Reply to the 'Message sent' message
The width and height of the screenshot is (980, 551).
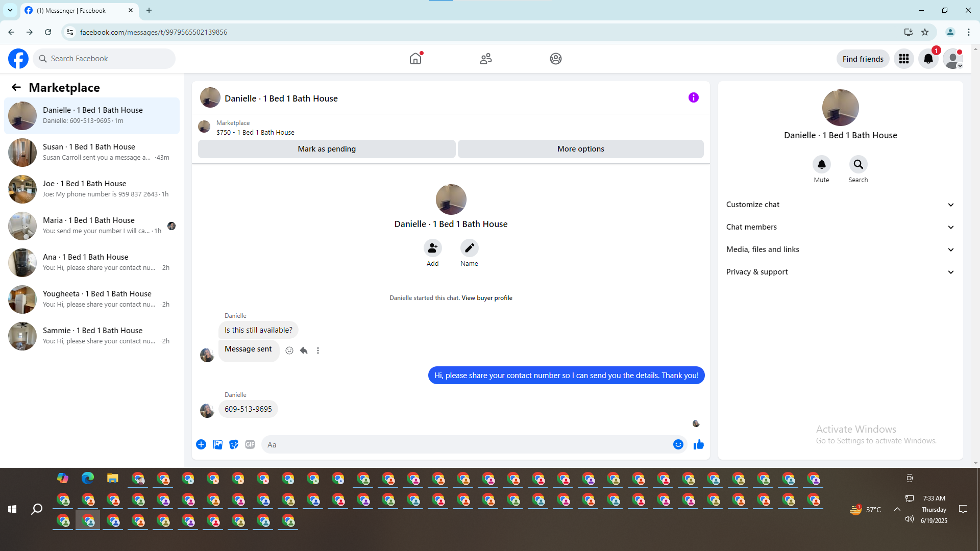click(304, 350)
